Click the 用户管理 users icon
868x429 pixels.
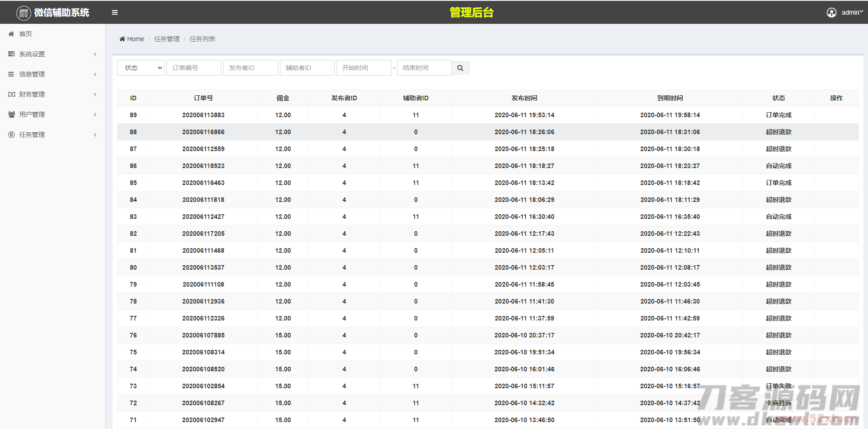coord(11,114)
